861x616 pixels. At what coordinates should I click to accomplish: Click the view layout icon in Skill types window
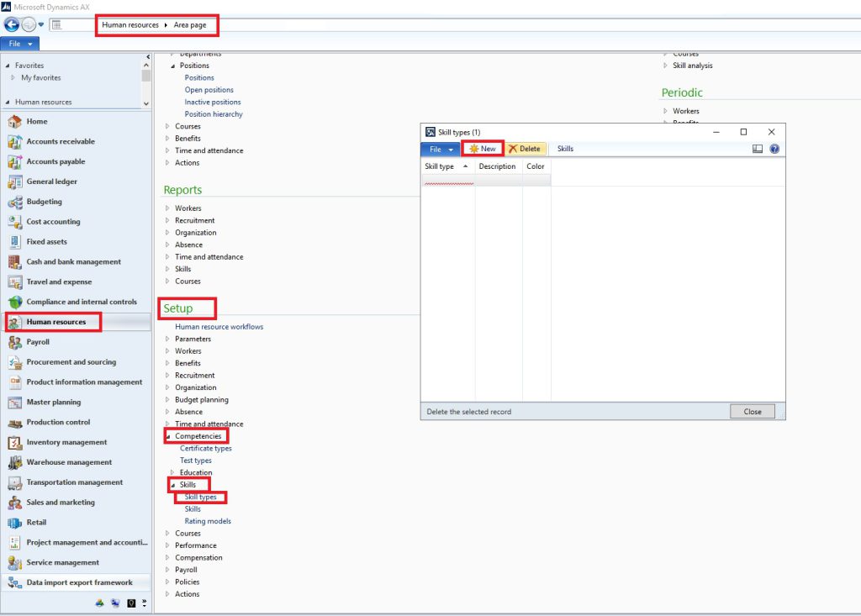click(758, 149)
